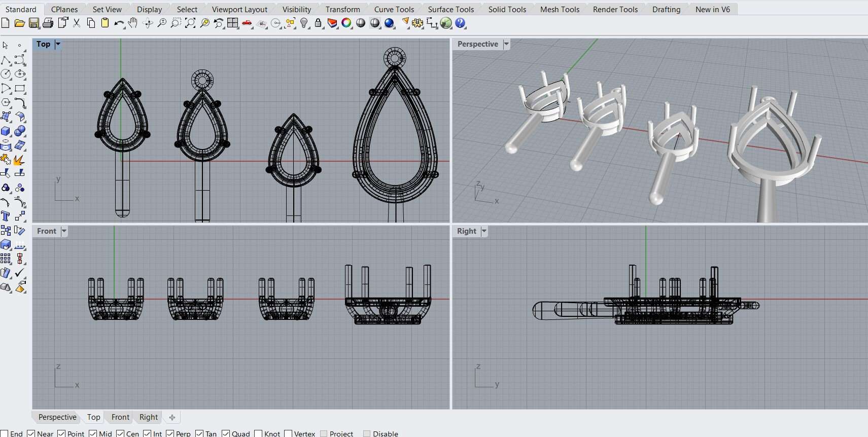Click the Rectangular Array tool icon
The image size is (868, 437).
(6, 259)
